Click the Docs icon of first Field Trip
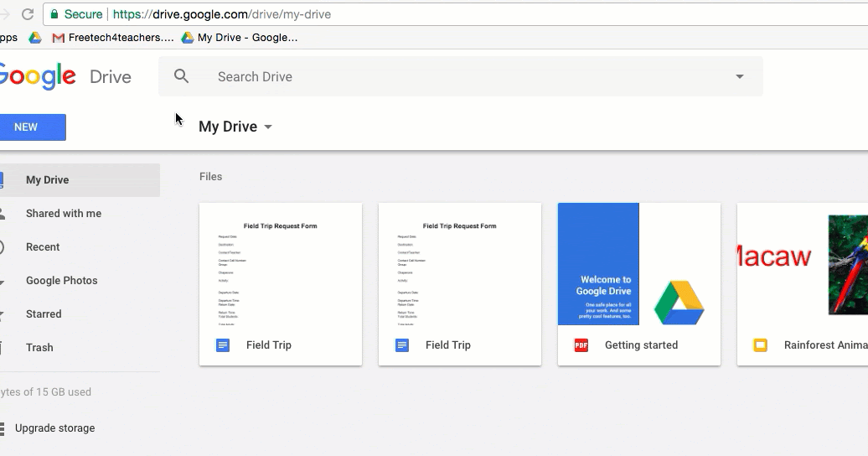This screenshot has width=868, height=456. point(223,345)
